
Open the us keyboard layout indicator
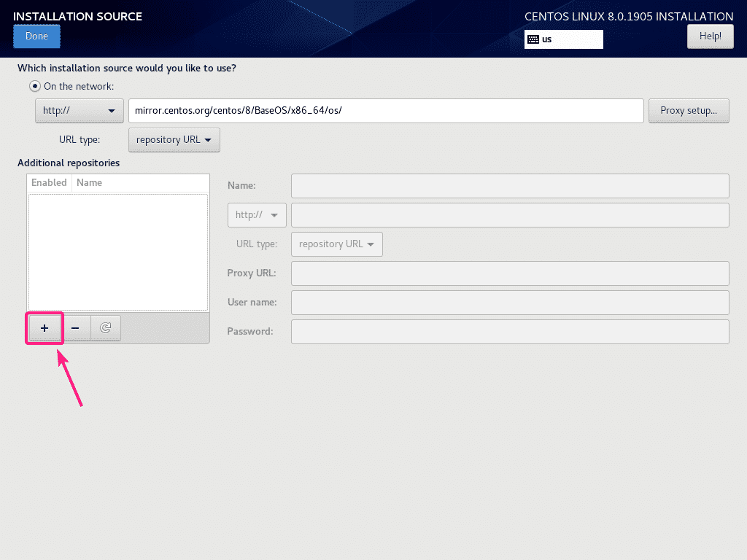click(564, 39)
